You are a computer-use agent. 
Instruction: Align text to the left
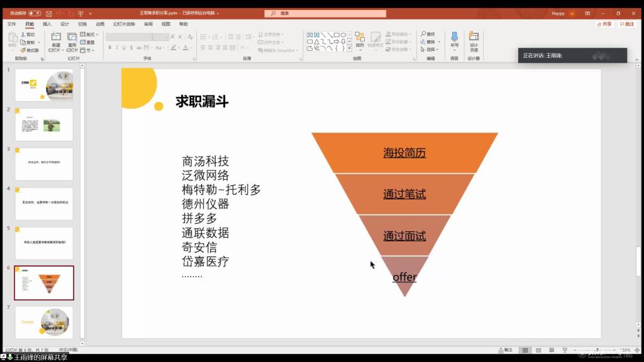(203, 48)
